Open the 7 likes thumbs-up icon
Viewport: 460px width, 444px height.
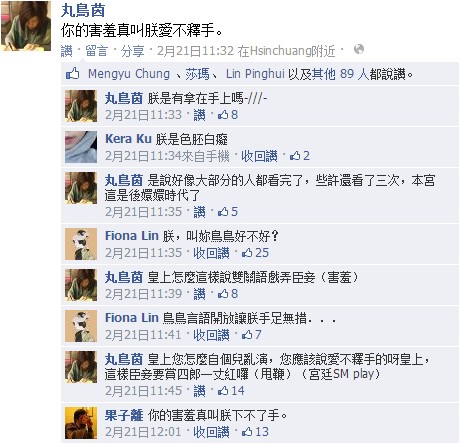pyautogui.click(x=247, y=335)
